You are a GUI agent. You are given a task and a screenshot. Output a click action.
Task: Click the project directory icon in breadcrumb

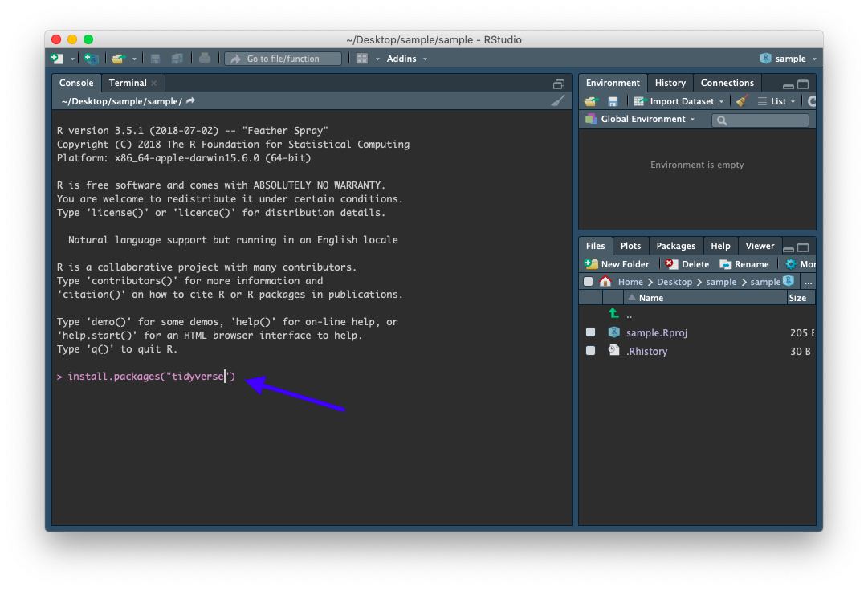(x=789, y=280)
